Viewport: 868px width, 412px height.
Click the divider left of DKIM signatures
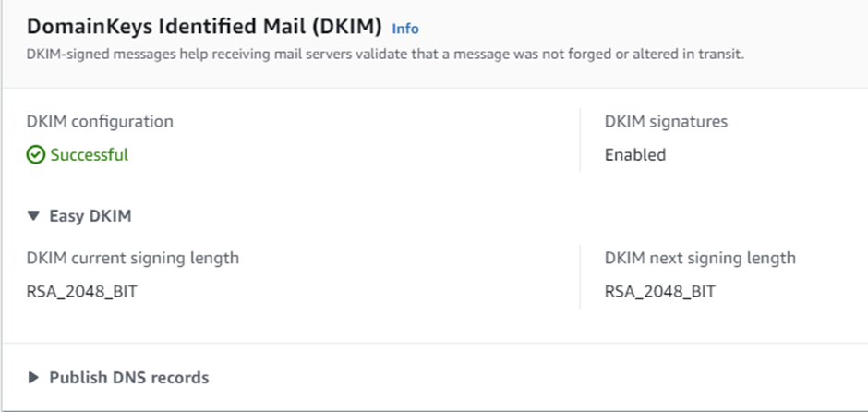coord(580,139)
